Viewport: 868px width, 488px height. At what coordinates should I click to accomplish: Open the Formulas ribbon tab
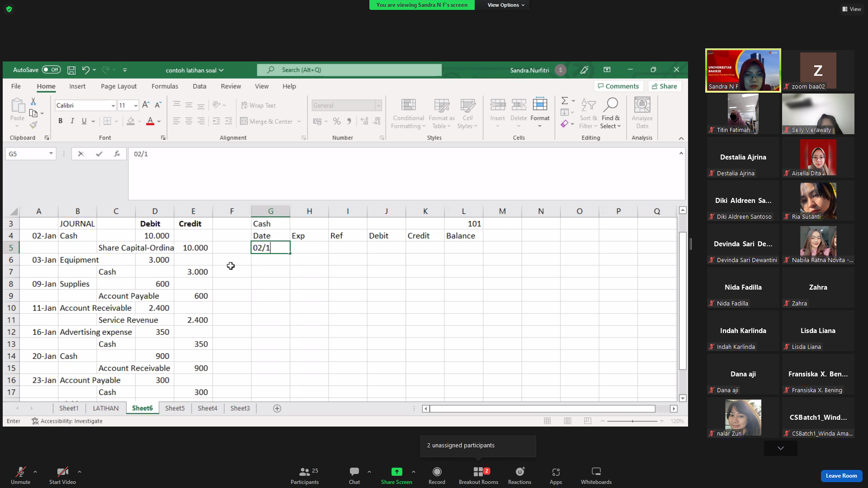click(x=165, y=86)
